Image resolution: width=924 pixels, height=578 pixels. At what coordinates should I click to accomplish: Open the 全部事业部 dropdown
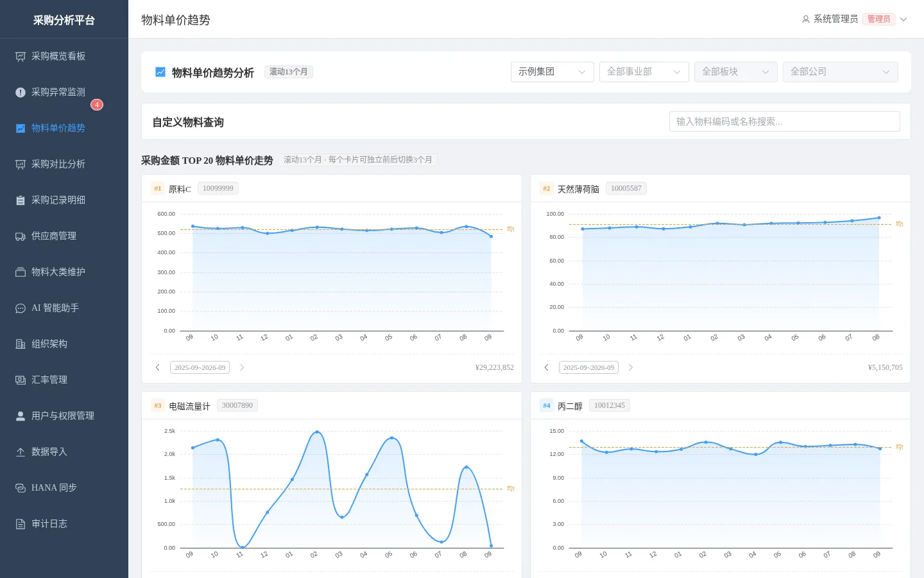tap(644, 72)
